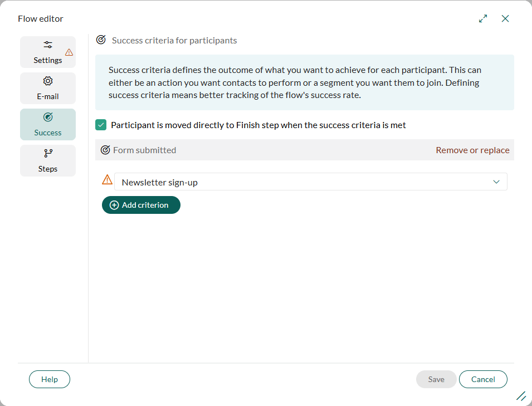Click warning icon beside Newsletter sign-up
Screen dimensions: 532x406
107,179
